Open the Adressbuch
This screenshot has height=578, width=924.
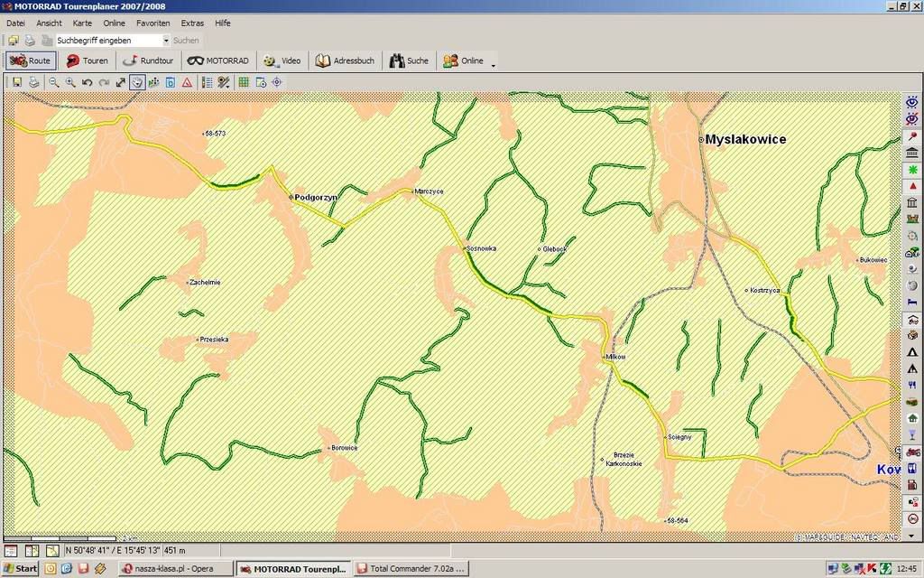pos(345,61)
